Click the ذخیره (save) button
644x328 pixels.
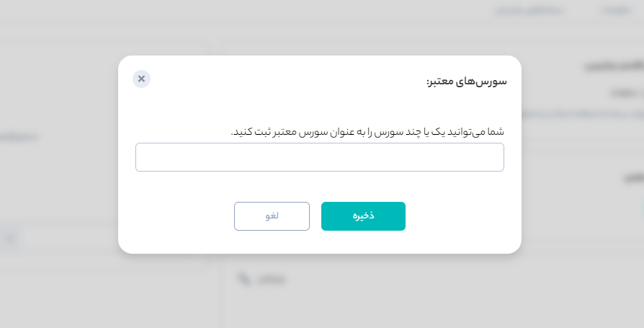[x=363, y=216]
